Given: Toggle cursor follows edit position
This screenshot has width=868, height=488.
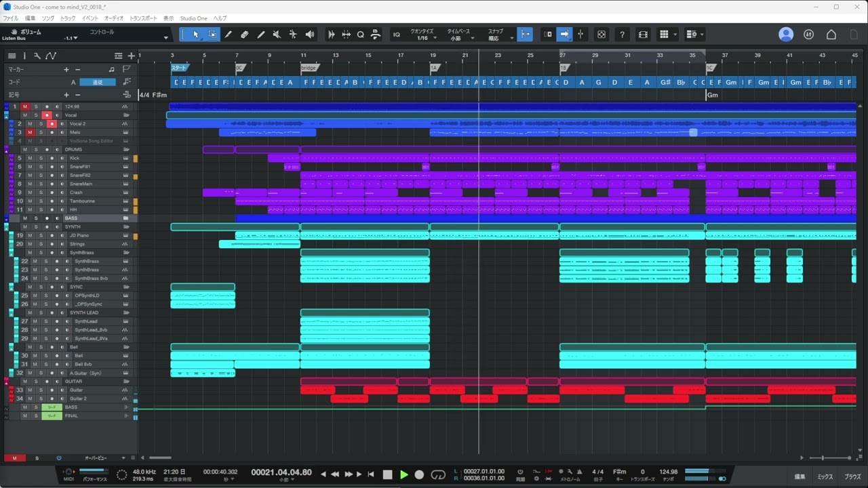Looking at the screenshot, I should click(x=580, y=35).
